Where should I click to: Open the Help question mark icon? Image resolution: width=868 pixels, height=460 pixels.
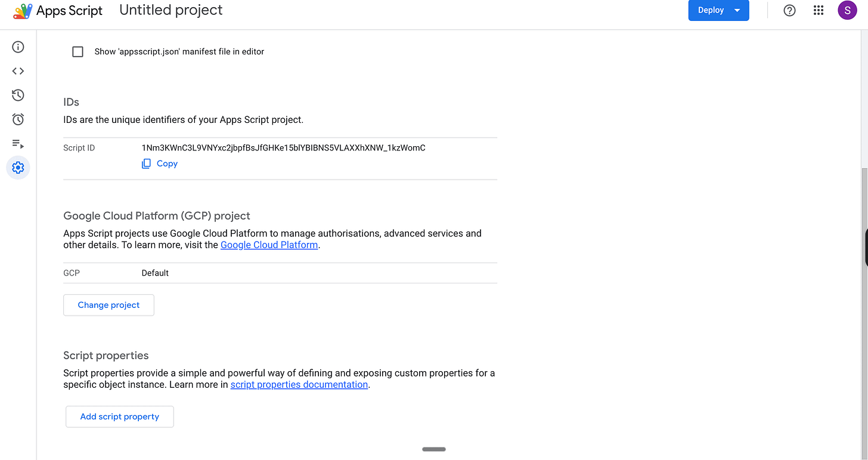789,10
